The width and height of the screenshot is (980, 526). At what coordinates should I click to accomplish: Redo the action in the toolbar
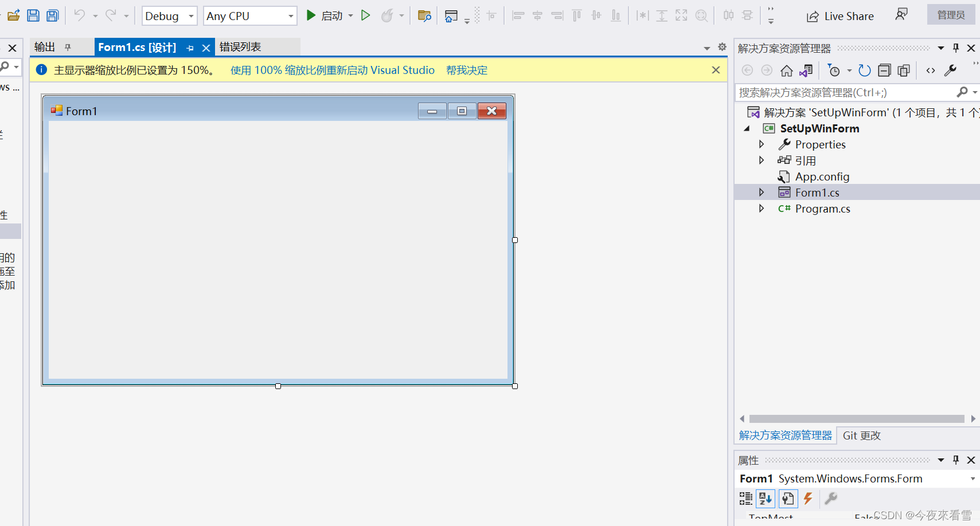111,15
